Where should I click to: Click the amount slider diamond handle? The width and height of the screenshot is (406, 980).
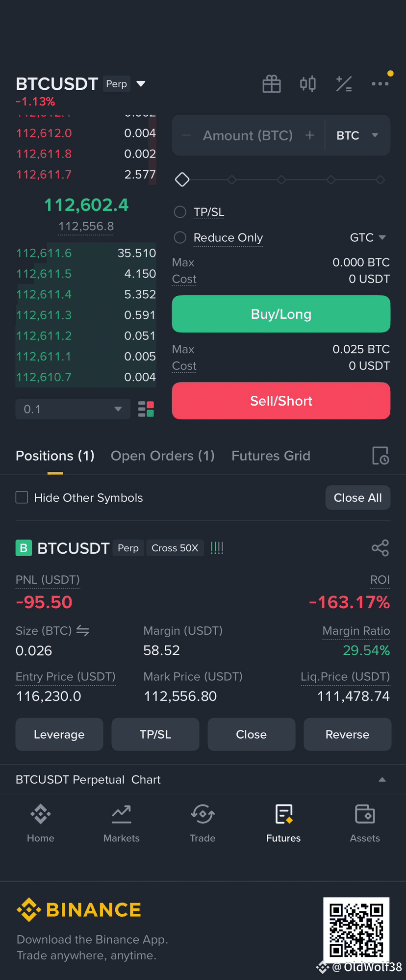pyautogui.click(x=182, y=180)
